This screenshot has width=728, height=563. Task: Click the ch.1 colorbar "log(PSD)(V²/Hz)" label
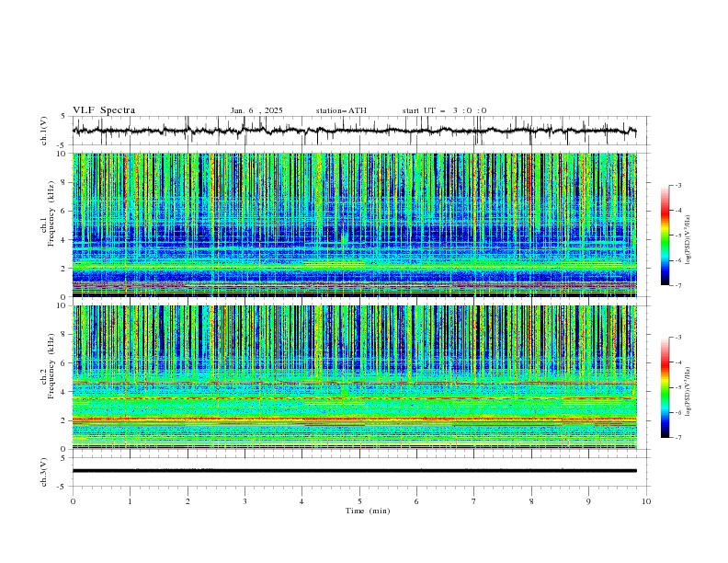coord(688,240)
